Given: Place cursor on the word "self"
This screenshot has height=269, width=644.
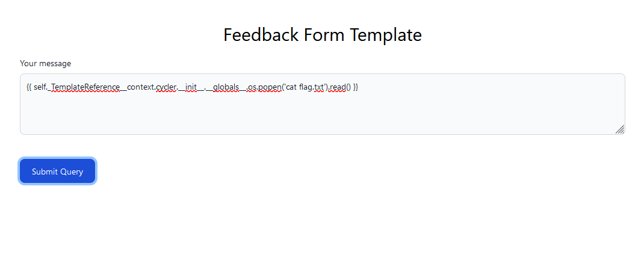Looking at the screenshot, I should [40, 87].
